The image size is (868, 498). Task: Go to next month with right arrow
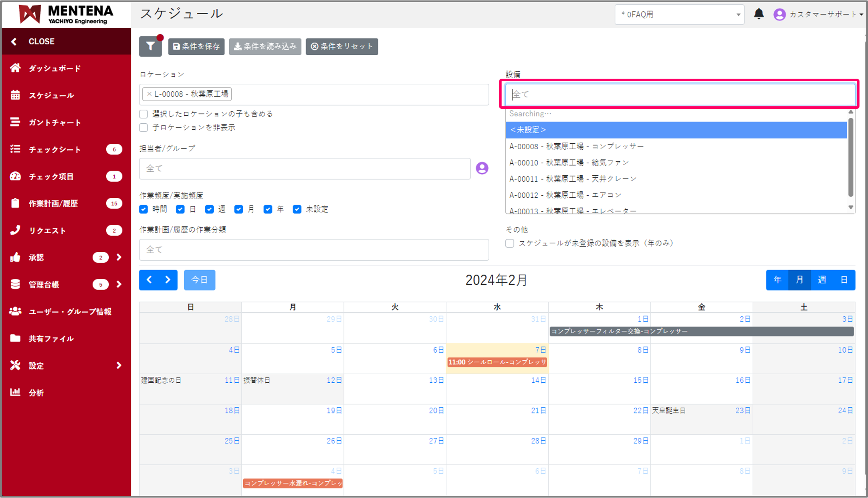pyautogui.click(x=168, y=280)
